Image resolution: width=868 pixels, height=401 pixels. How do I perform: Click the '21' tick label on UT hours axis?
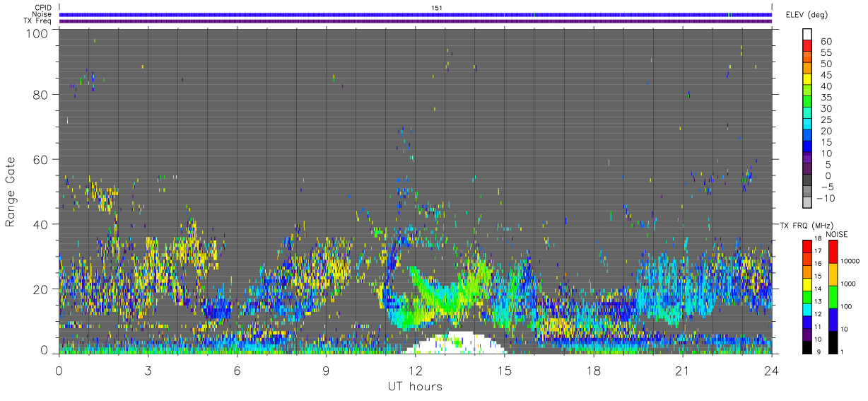tap(682, 371)
